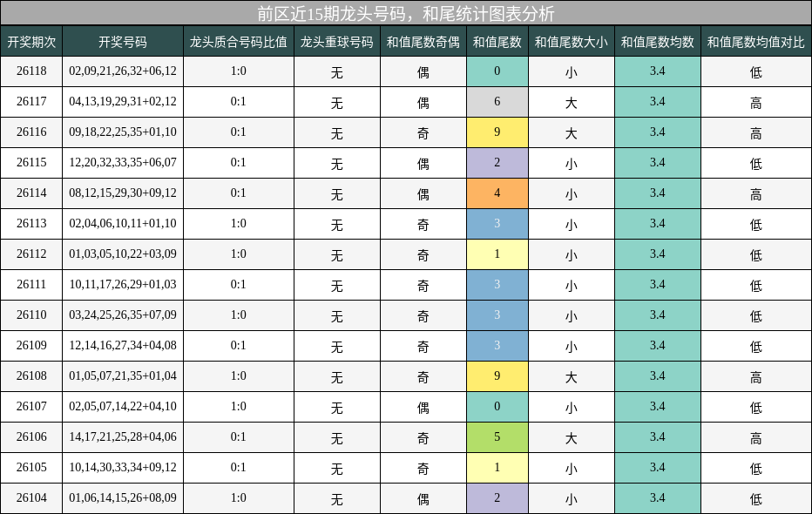Click the table title 前区近15期龙头号码，和尾统计图表分析
The image size is (812, 514).
pos(405,13)
